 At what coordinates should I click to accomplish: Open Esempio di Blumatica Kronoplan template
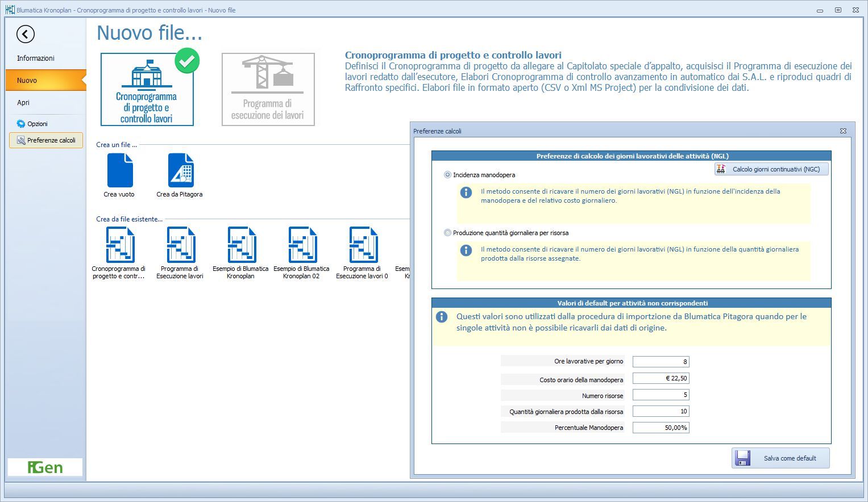pos(241,245)
